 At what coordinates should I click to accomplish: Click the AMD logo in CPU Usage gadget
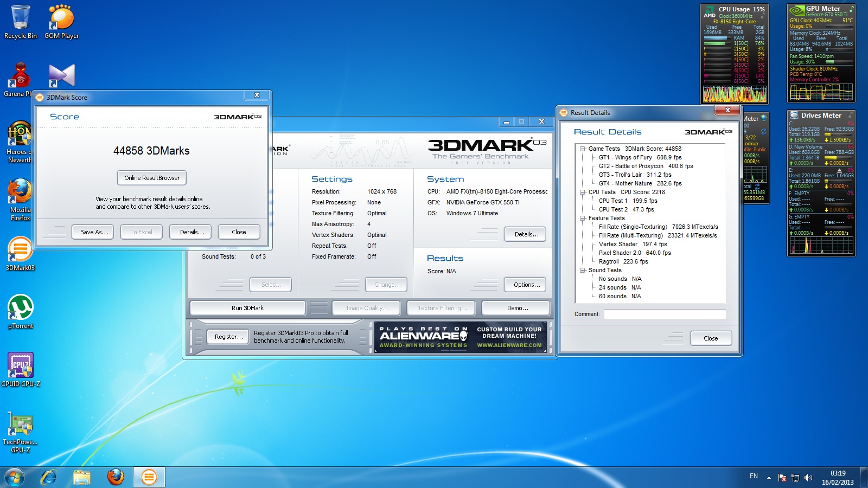click(x=710, y=11)
